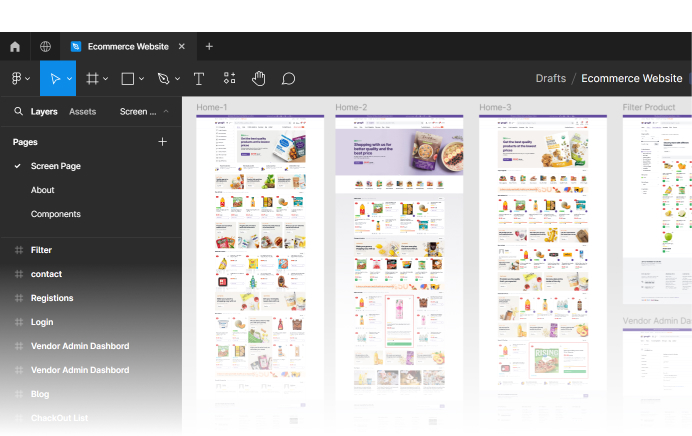This screenshot has height=436, width=692.
Task: Click the frame icon beside contact layer
Action: coord(19,274)
